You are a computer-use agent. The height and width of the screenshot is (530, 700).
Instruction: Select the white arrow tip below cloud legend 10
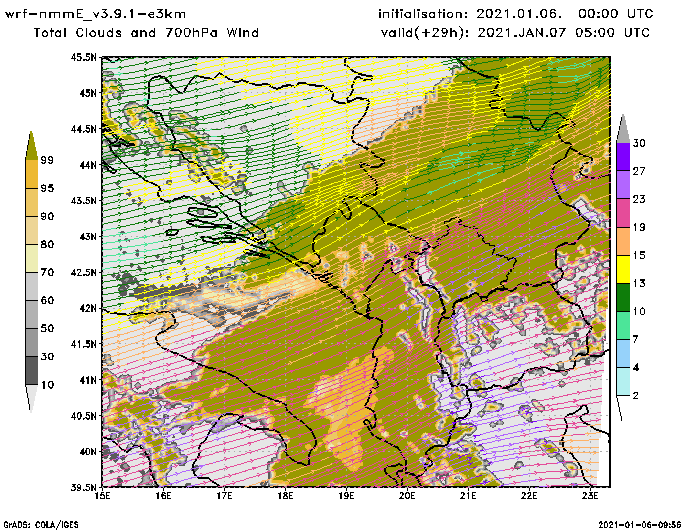point(31,398)
